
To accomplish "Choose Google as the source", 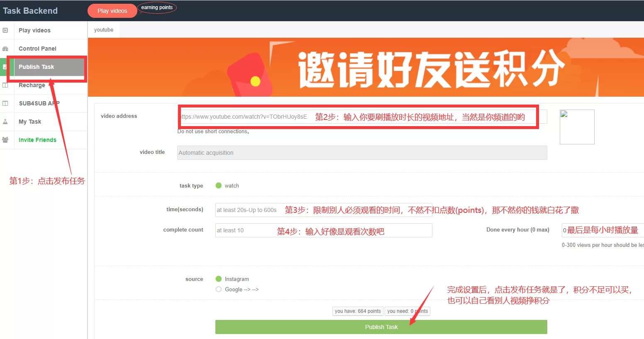I will 219,289.
